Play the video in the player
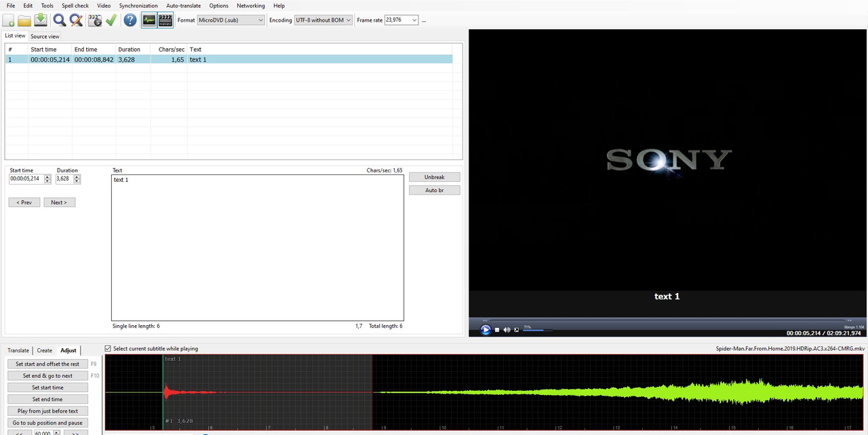Viewport: 868px width, 435px height. [486, 330]
